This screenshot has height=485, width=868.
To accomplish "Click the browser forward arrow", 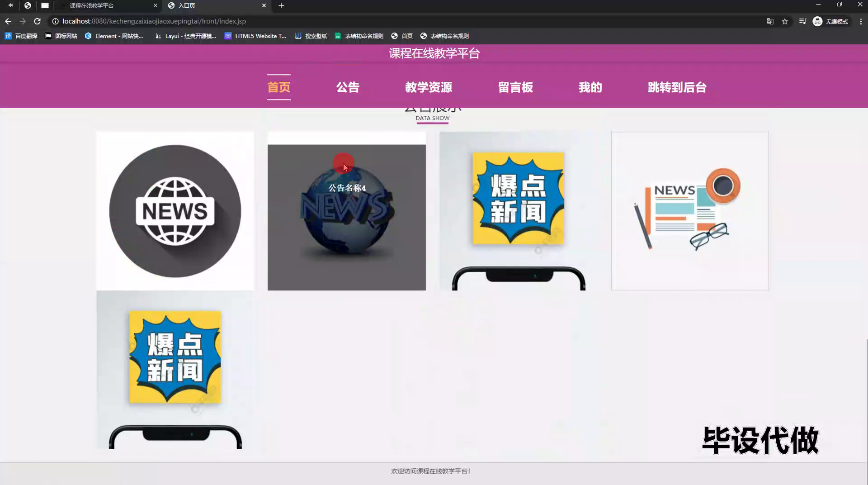I will [23, 21].
